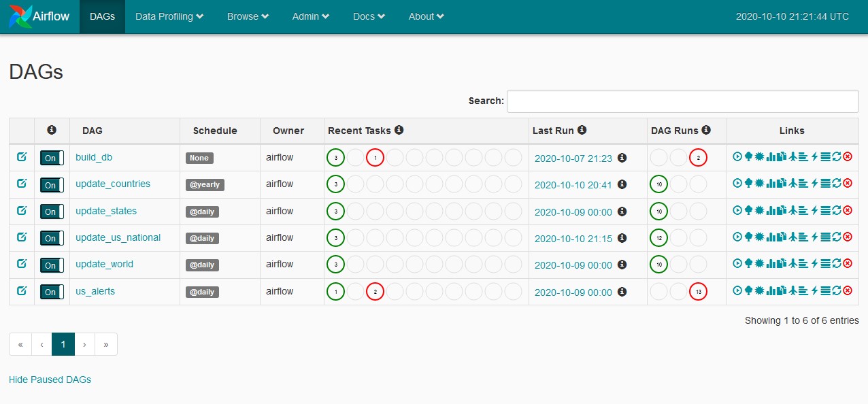Toggle the build_db DAG On switch
868x404 pixels.
click(x=52, y=158)
